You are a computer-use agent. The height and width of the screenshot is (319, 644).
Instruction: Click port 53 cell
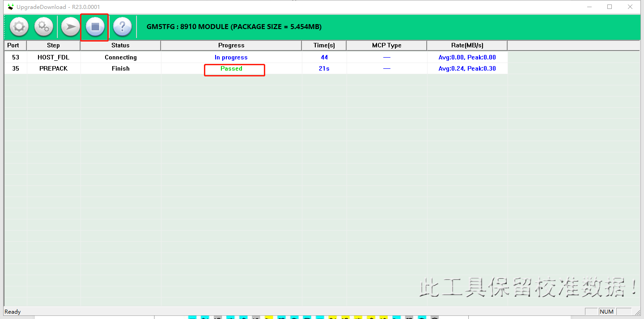(x=16, y=57)
